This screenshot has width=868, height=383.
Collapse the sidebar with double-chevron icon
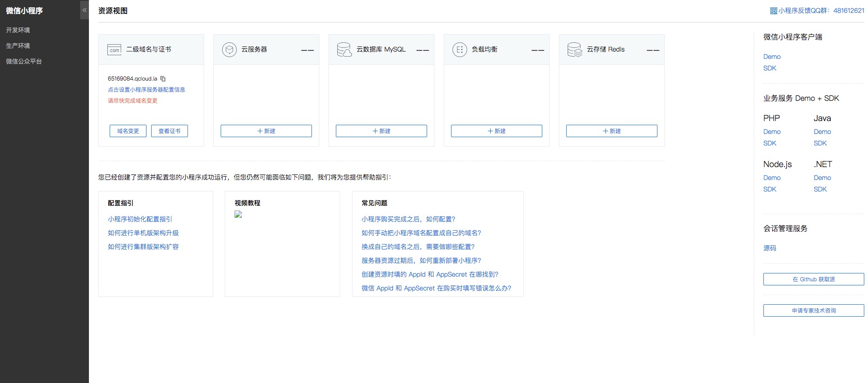[x=84, y=10]
